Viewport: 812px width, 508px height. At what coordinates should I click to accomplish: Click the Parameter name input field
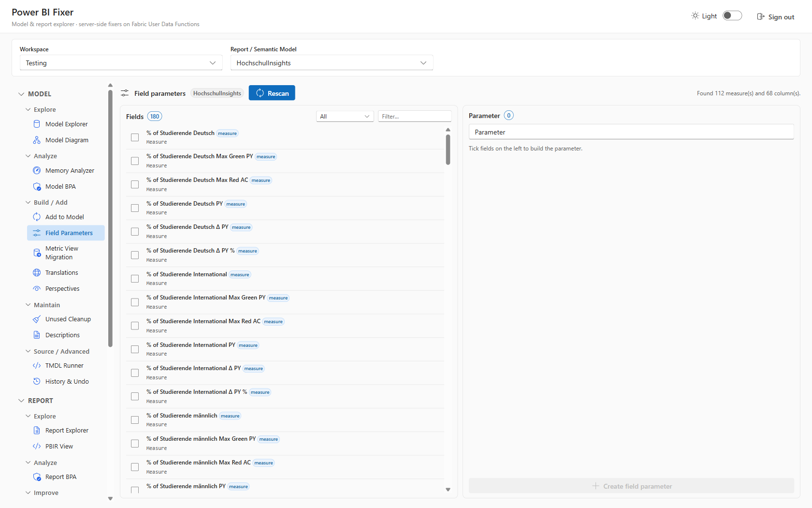tap(631, 132)
